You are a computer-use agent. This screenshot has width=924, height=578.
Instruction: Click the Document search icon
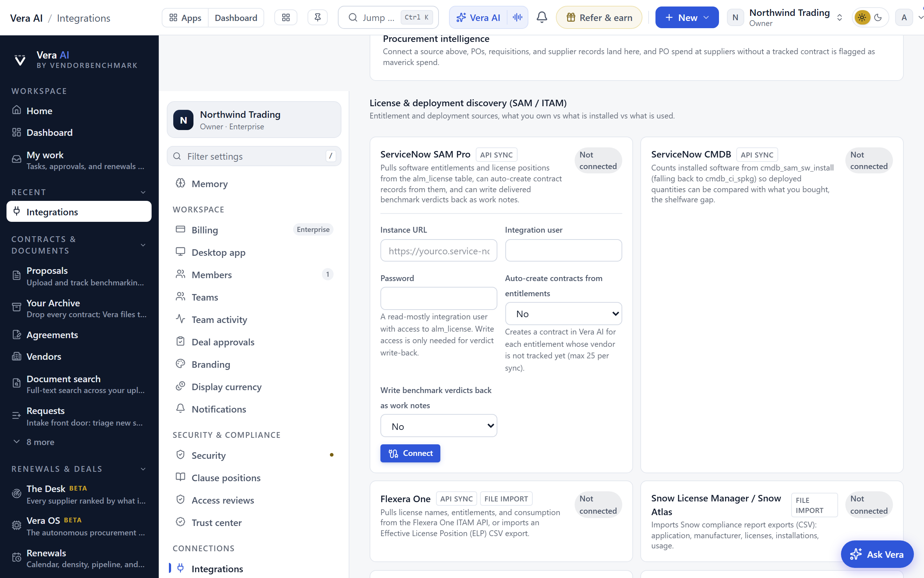click(16, 383)
